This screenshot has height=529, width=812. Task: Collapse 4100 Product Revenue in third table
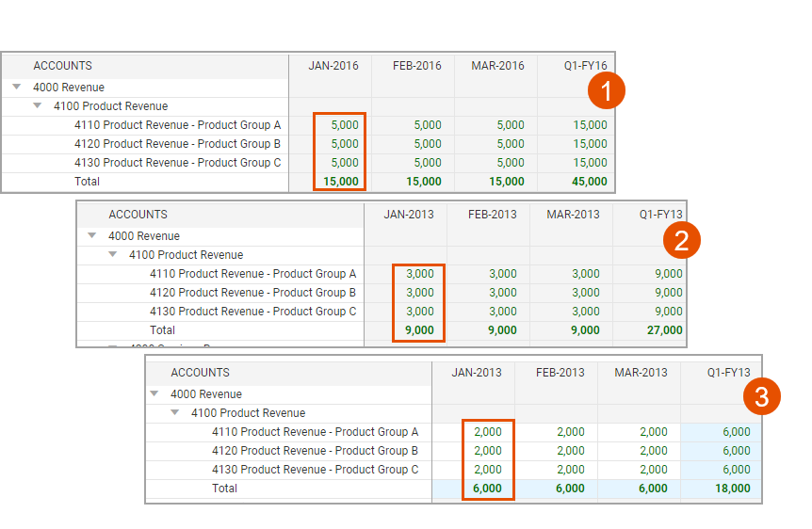175,412
